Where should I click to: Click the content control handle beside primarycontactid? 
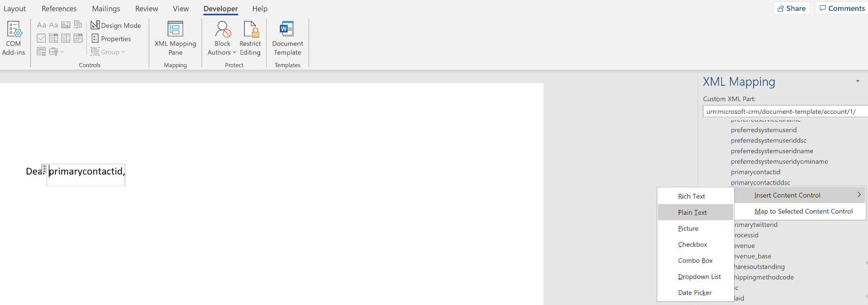[x=44, y=169]
